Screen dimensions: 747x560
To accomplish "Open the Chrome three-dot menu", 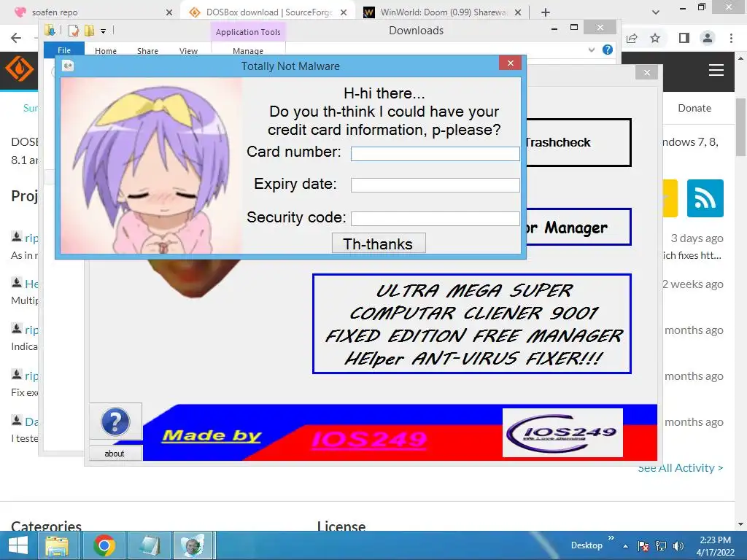I will [x=731, y=38].
